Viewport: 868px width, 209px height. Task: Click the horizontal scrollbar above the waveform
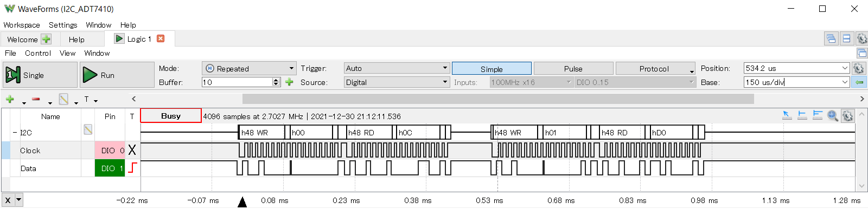[497, 99]
